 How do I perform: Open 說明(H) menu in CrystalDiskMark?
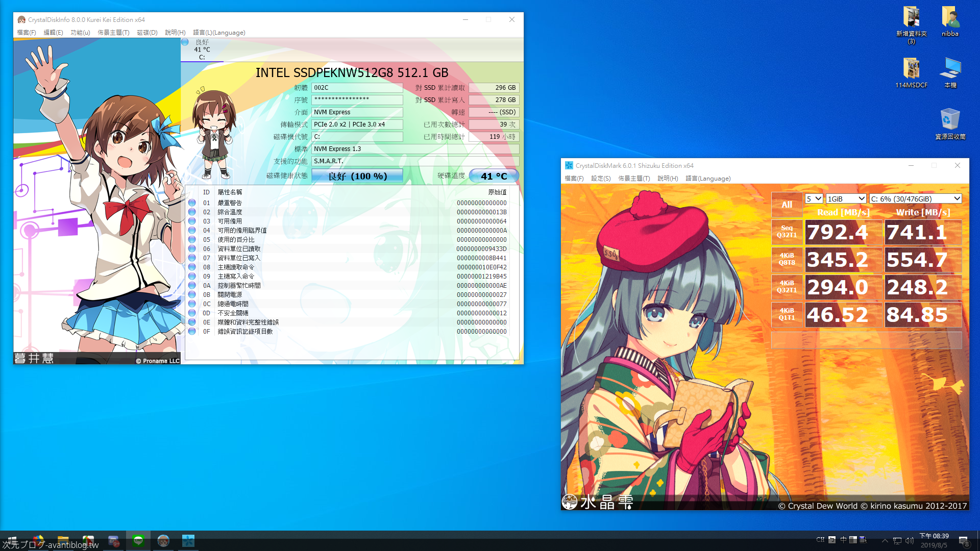pos(668,179)
